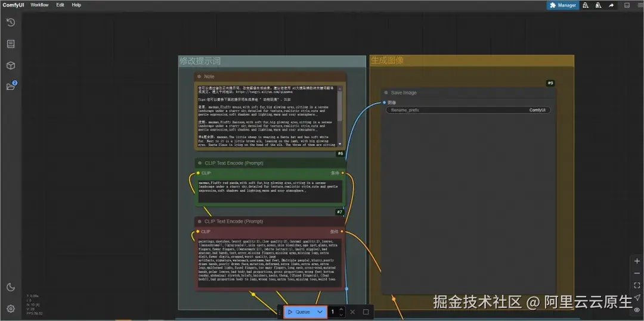This screenshot has height=321, width=644.
Task: Grab the Queue toolbar drag handle
Action: (x=280, y=312)
